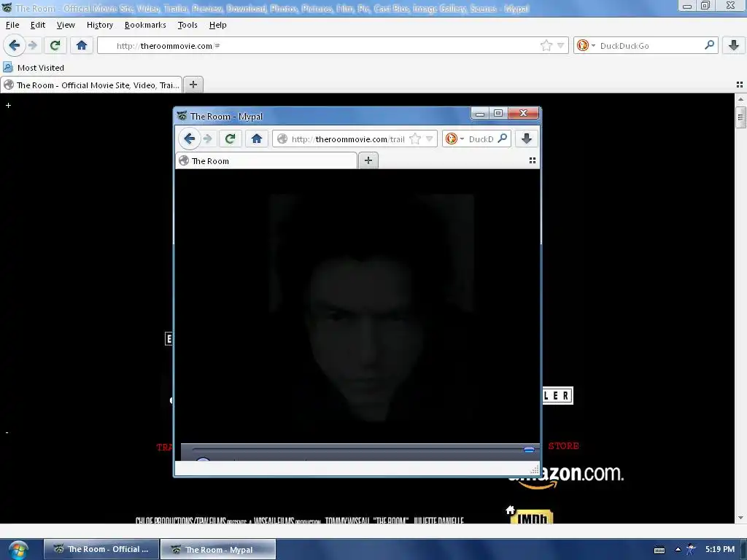The height and width of the screenshot is (560, 747).
Task: Open search engine selector in popup window
Action: coord(454,139)
